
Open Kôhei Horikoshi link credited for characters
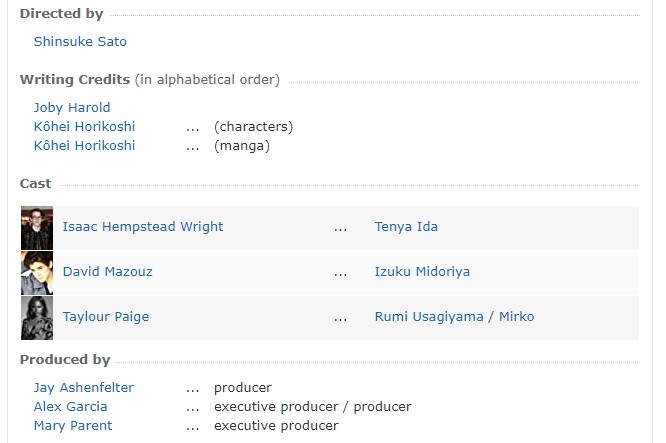click(x=84, y=127)
